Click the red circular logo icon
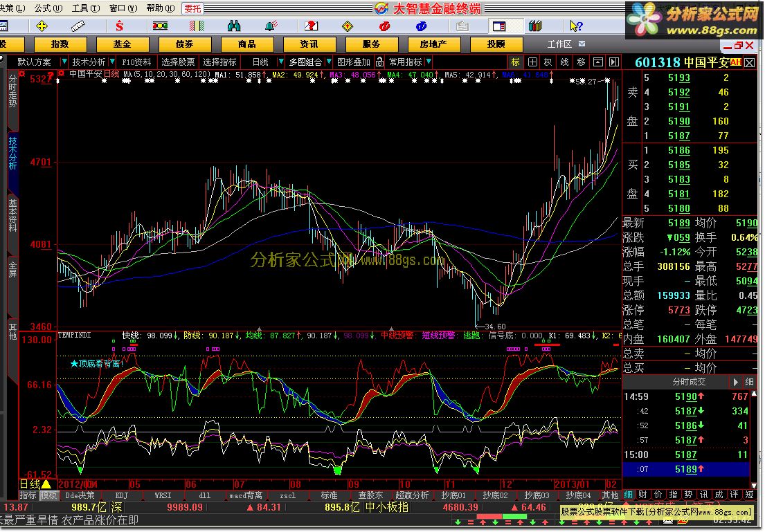The height and width of the screenshot is (532, 765). coord(384,26)
